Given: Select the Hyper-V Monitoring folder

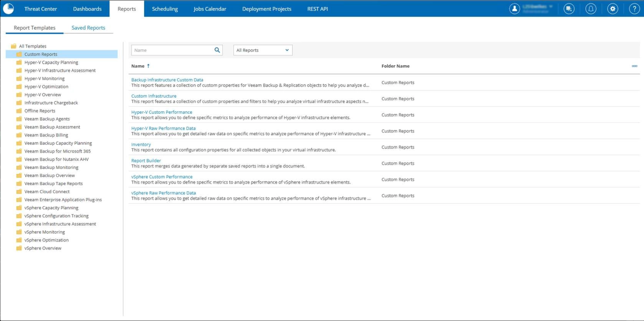Looking at the screenshot, I should [x=44, y=78].
